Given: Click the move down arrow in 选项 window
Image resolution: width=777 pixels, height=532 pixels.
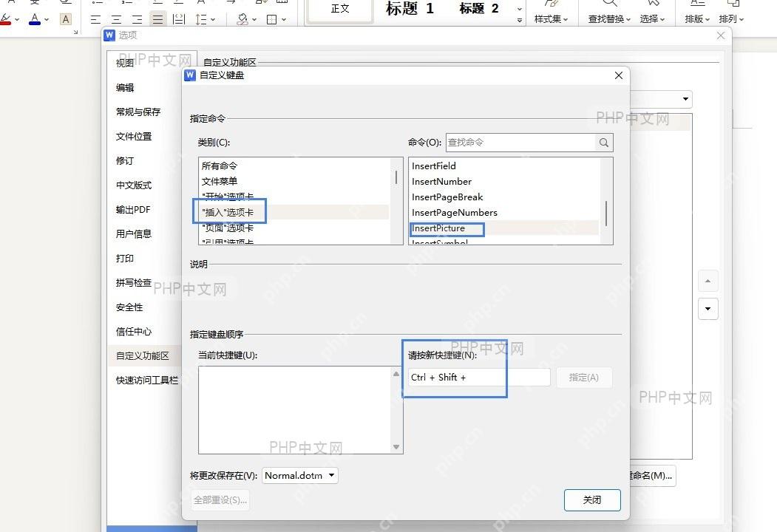Looking at the screenshot, I should (708, 309).
